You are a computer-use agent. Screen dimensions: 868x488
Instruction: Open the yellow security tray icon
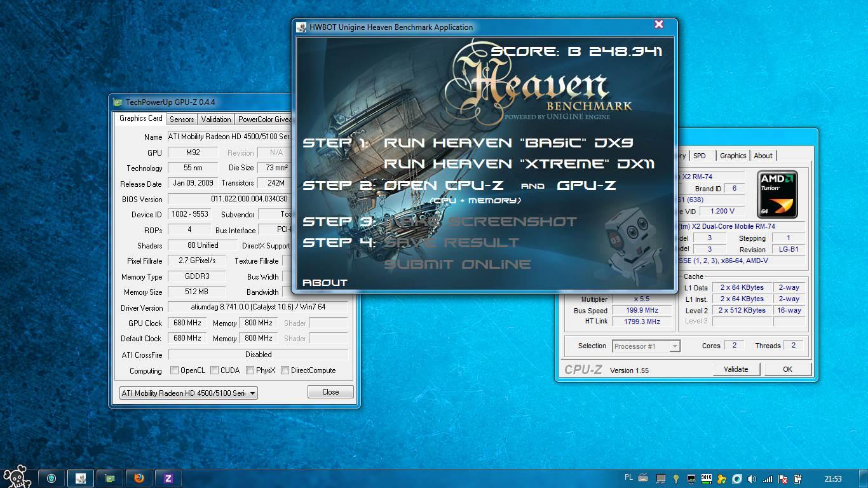pos(722,479)
